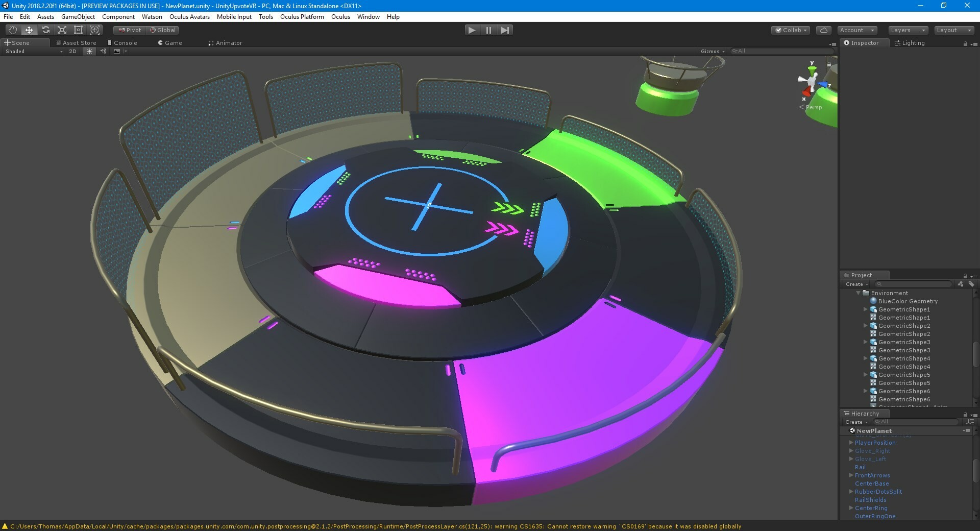Toggle scene lighting with the sun icon
The image size is (980, 531).
click(89, 51)
